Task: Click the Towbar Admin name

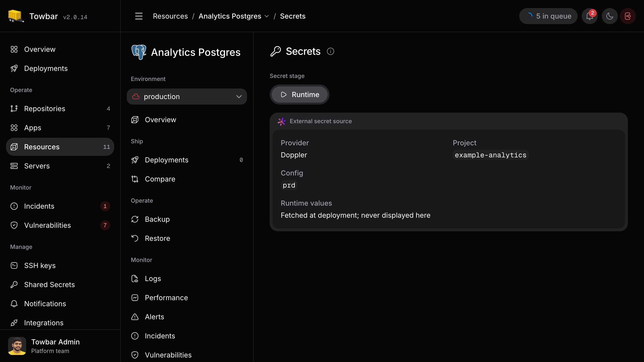Action: (55, 342)
